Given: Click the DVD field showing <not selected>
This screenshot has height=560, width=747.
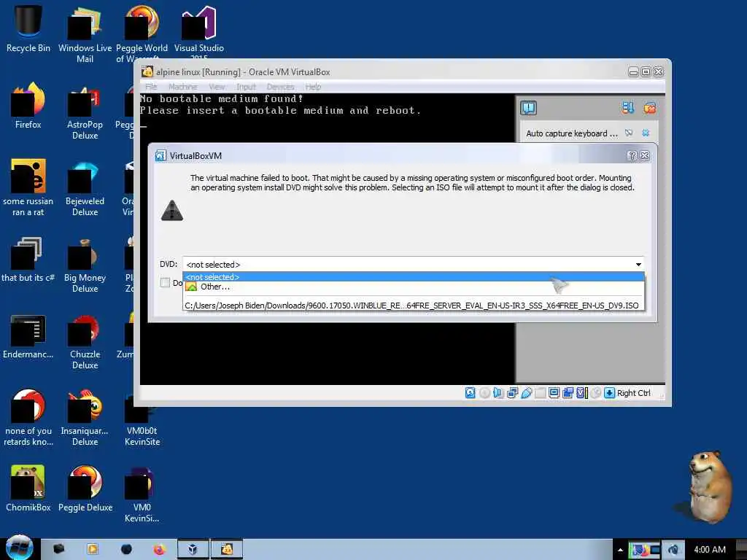Looking at the screenshot, I should pos(413,264).
